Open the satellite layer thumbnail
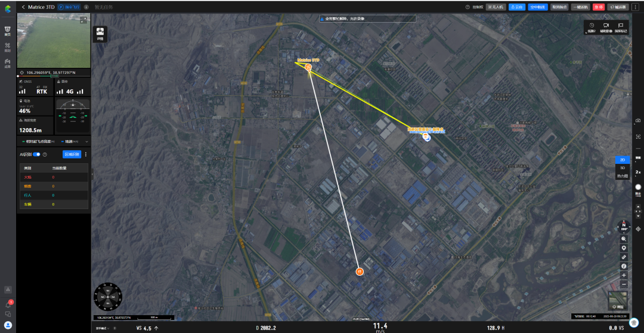Screen dimensions: 644x333 [x=618, y=300]
